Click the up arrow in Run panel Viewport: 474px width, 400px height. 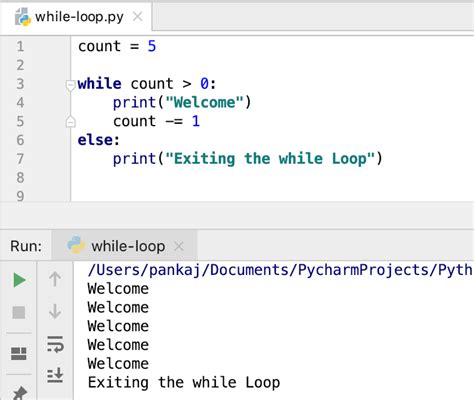(55, 279)
